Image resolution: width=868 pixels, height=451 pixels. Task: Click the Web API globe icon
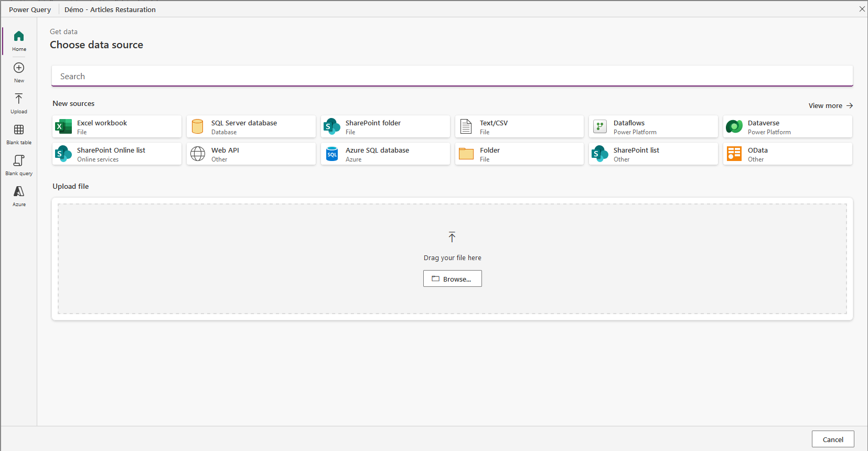tap(198, 154)
